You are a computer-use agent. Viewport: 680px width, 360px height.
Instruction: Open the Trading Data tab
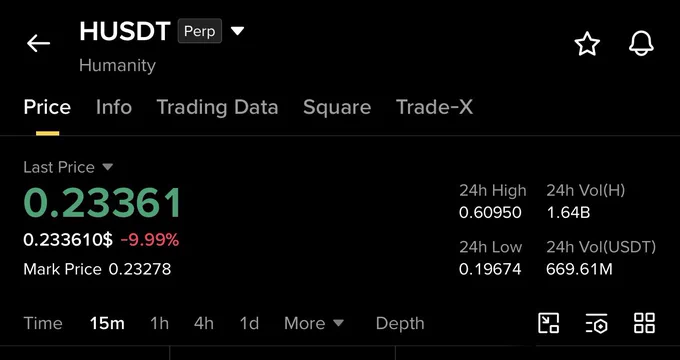tap(217, 107)
